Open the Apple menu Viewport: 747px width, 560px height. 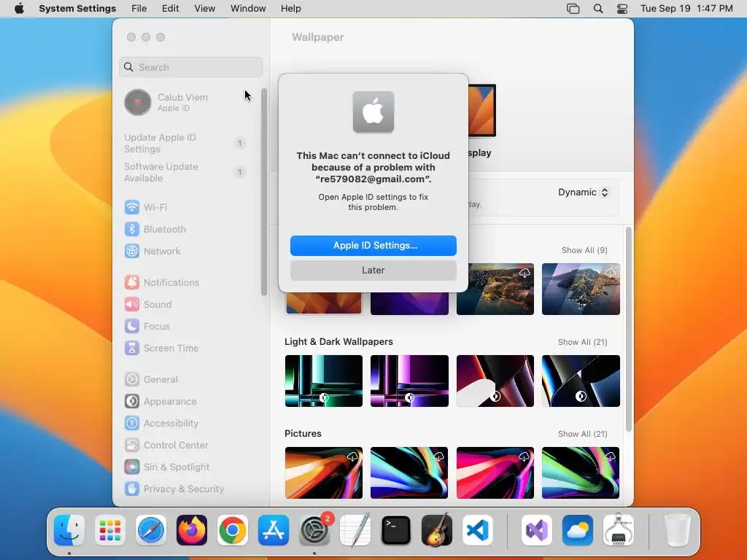[x=19, y=9]
